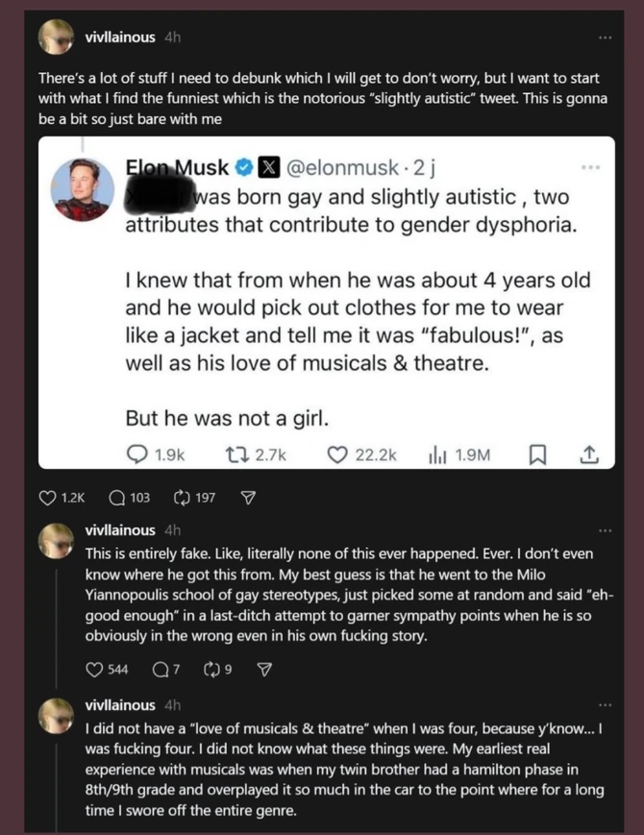Viewport: 644px width, 835px height.
Task: Click the 4h timestamp on first post
Action: click(172, 37)
